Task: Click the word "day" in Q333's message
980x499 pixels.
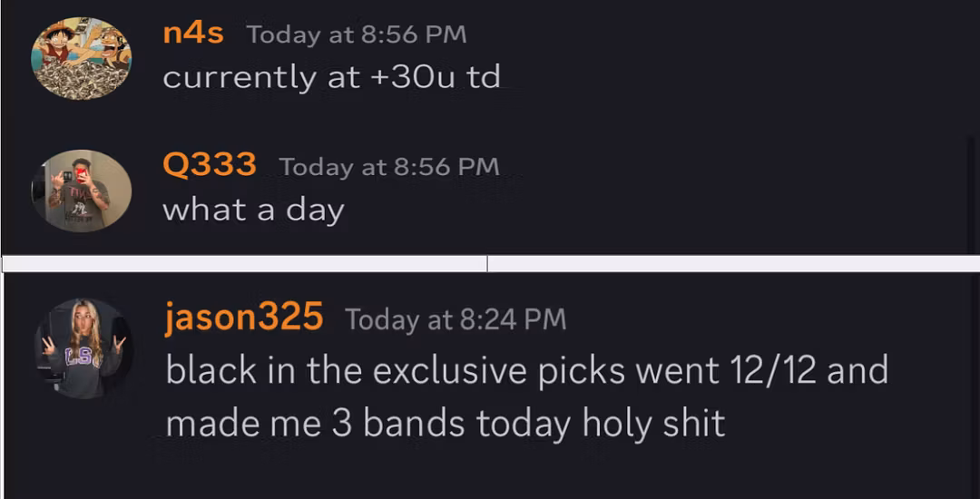Action: click(x=315, y=210)
